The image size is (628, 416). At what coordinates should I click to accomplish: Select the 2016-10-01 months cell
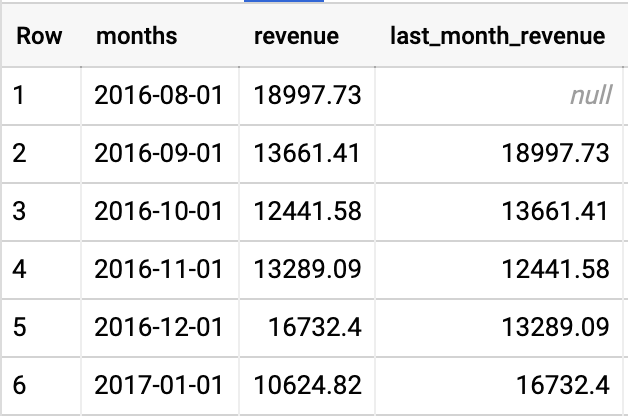[x=159, y=211]
